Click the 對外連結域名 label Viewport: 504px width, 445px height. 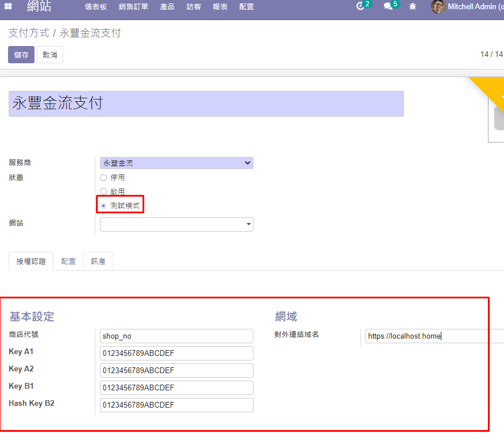click(x=297, y=335)
